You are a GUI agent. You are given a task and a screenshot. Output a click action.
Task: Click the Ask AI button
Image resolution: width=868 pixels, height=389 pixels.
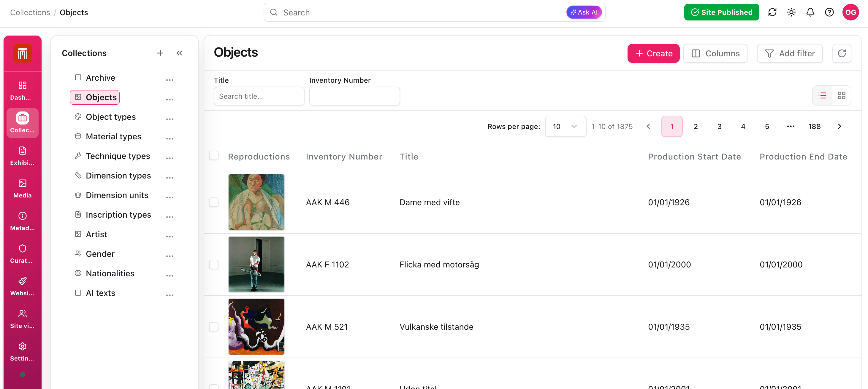tap(584, 12)
